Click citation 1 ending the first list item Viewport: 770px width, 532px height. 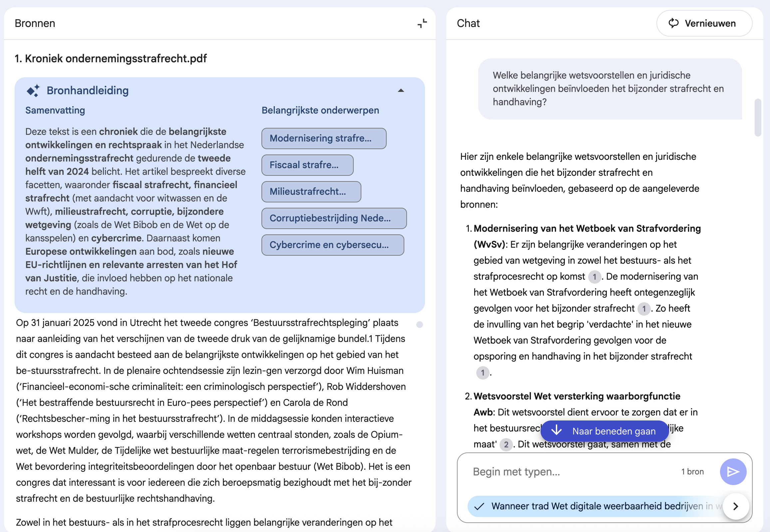[483, 373]
